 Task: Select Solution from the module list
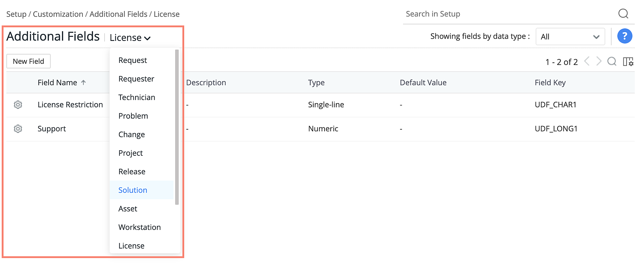click(133, 190)
